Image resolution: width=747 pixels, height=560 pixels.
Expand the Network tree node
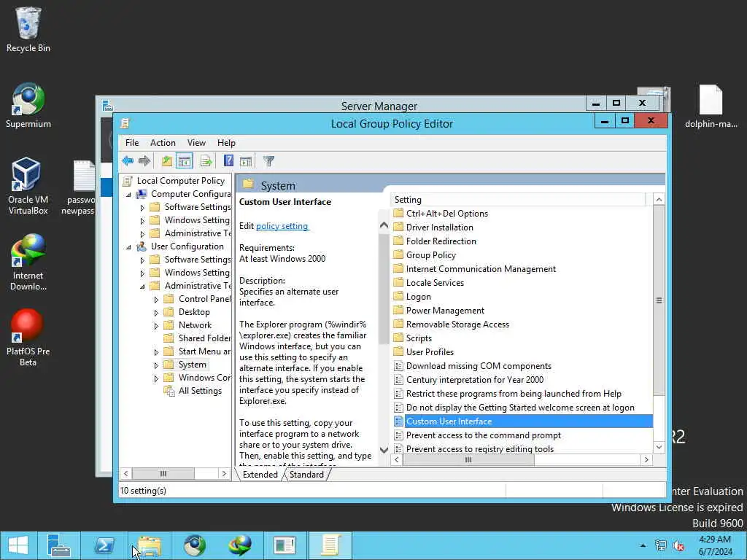pyautogui.click(x=156, y=326)
